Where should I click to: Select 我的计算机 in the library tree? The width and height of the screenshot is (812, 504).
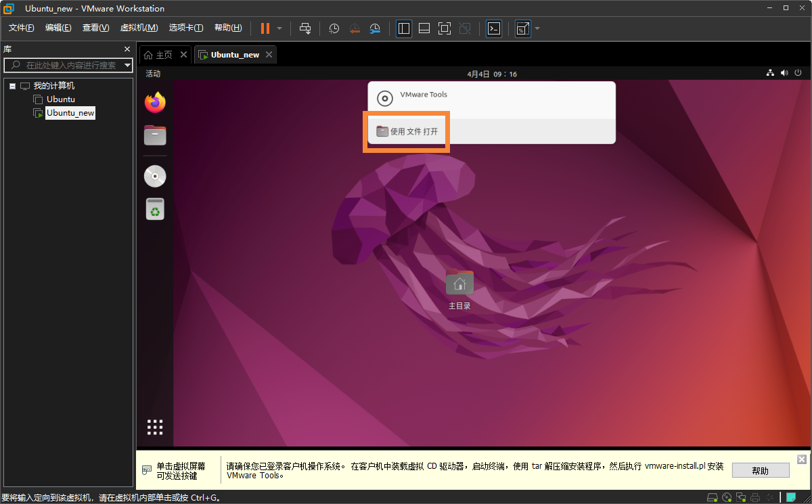point(54,86)
